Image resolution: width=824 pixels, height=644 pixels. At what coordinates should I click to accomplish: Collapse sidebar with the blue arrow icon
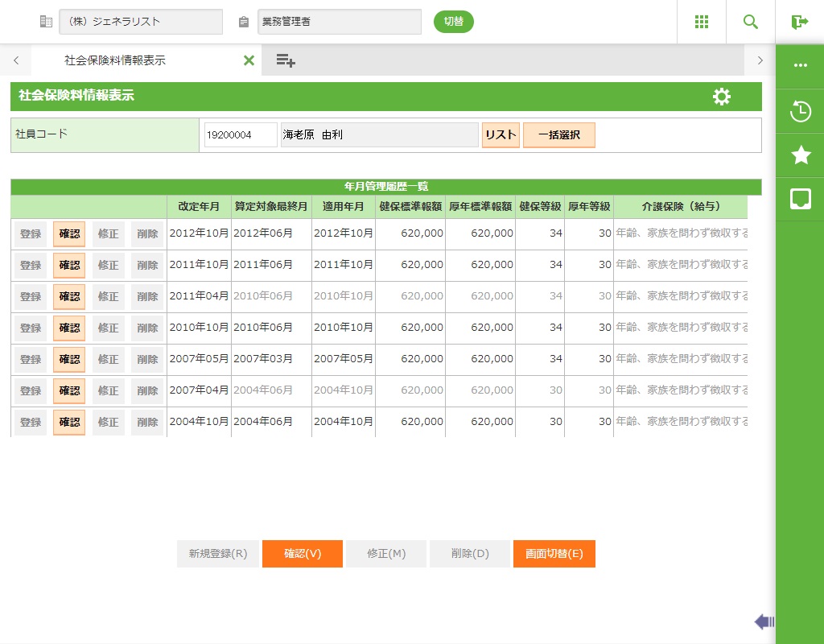click(764, 621)
